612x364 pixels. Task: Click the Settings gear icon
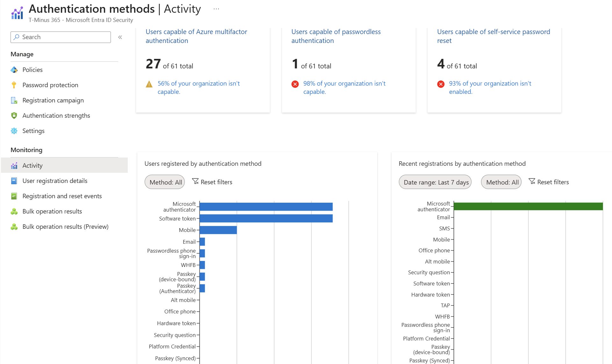click(14, 131)
